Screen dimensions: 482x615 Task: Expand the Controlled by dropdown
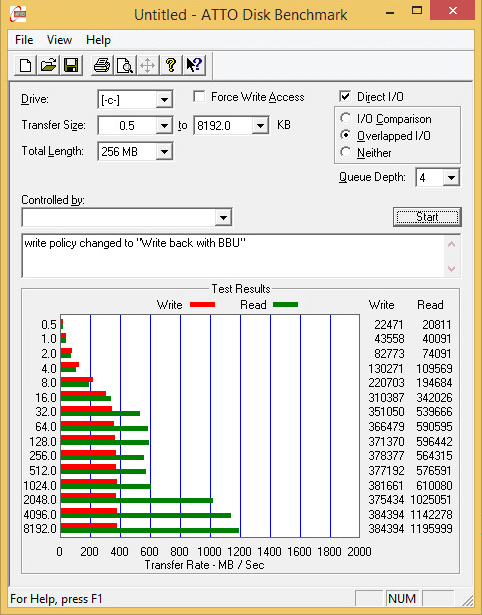point(223,217)
